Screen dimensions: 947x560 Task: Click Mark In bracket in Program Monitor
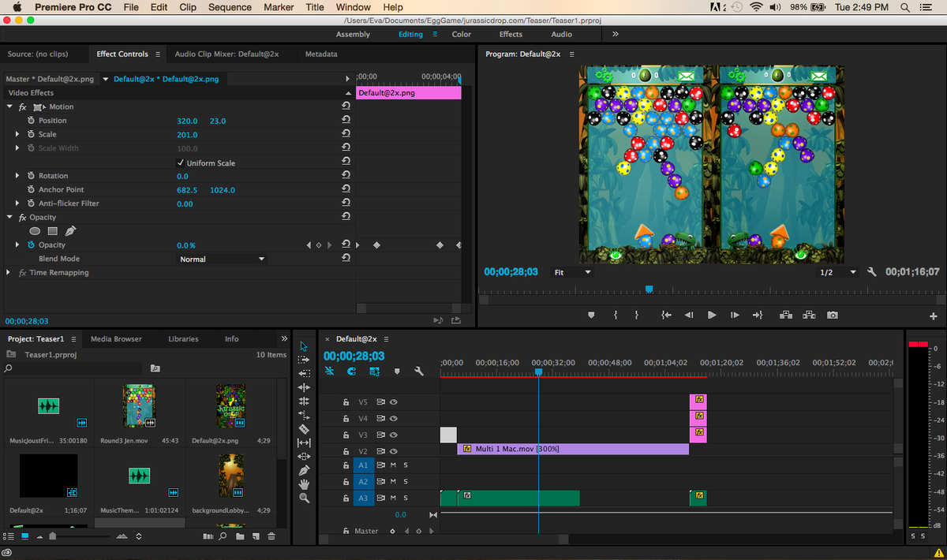pos(615,315)
